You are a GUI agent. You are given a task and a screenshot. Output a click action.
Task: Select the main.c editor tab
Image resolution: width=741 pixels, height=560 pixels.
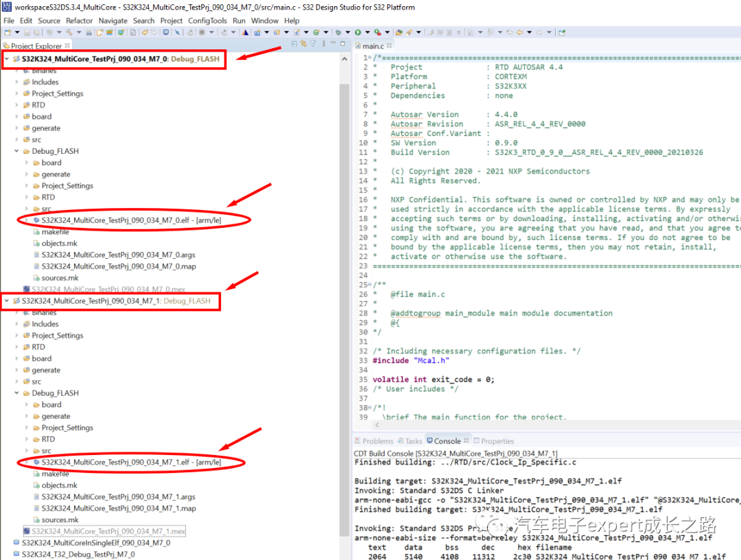pos(373,46)
